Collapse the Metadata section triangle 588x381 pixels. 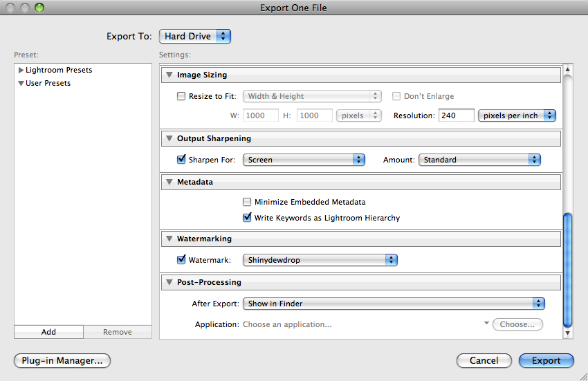169,182
